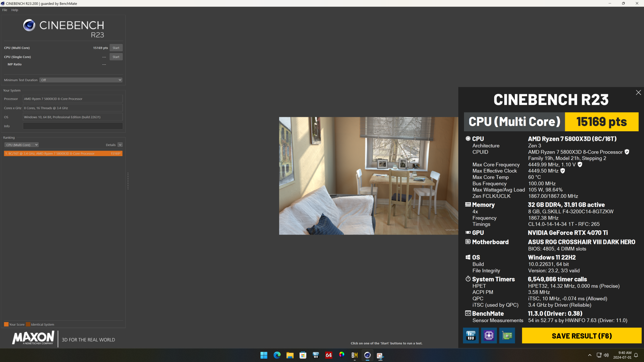This screenshot has width=644, height=362.
Task: Show hidden system tray icons
Action: pos(590,355)
